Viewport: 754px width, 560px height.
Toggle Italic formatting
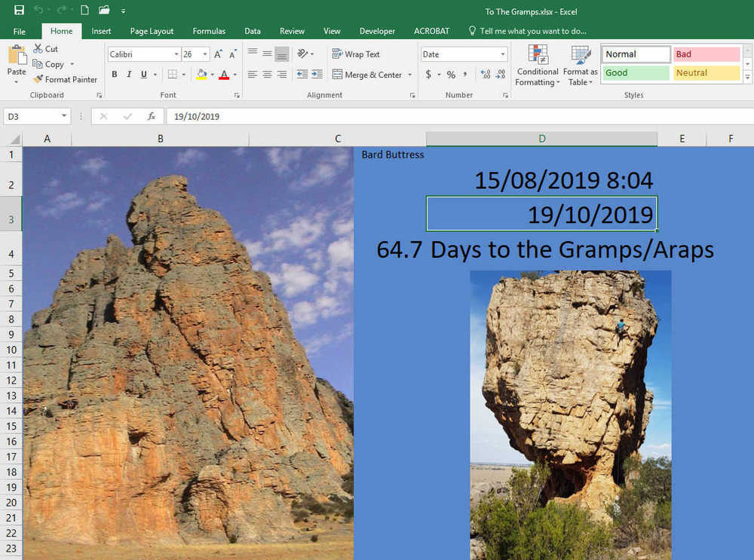(129, 75)
